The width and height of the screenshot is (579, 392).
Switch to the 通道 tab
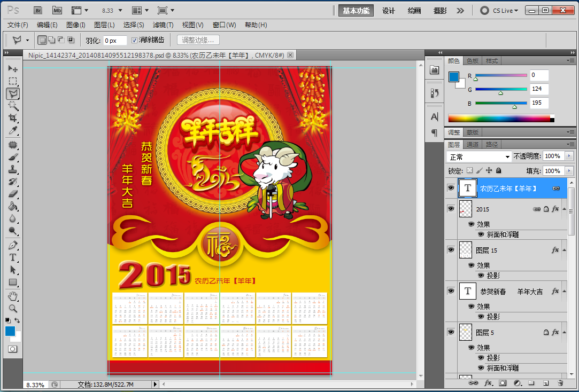472,145
